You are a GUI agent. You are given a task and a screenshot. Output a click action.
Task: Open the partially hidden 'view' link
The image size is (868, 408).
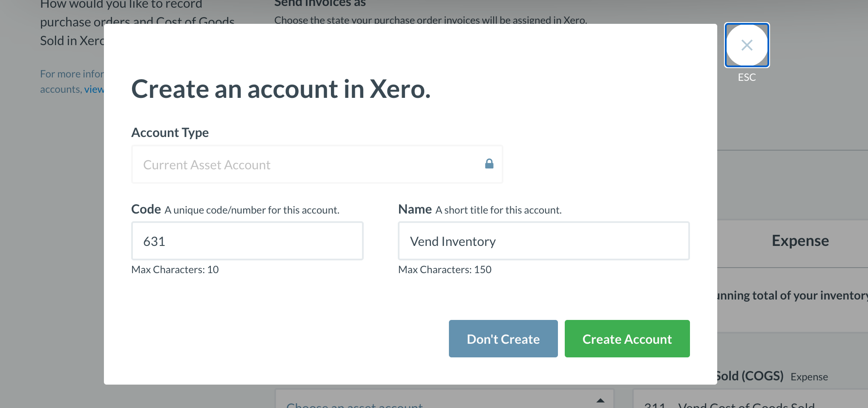pos(94,89)
